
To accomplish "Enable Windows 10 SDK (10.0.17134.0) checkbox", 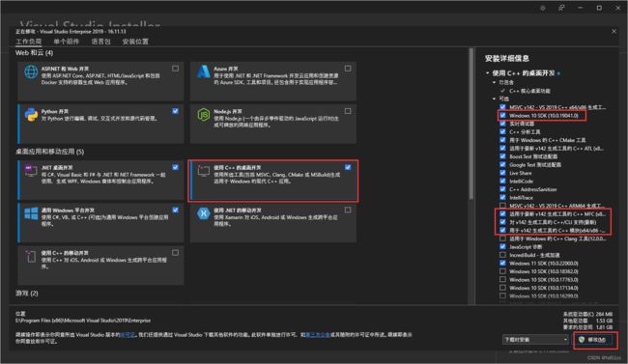I will tap(502, 288).
